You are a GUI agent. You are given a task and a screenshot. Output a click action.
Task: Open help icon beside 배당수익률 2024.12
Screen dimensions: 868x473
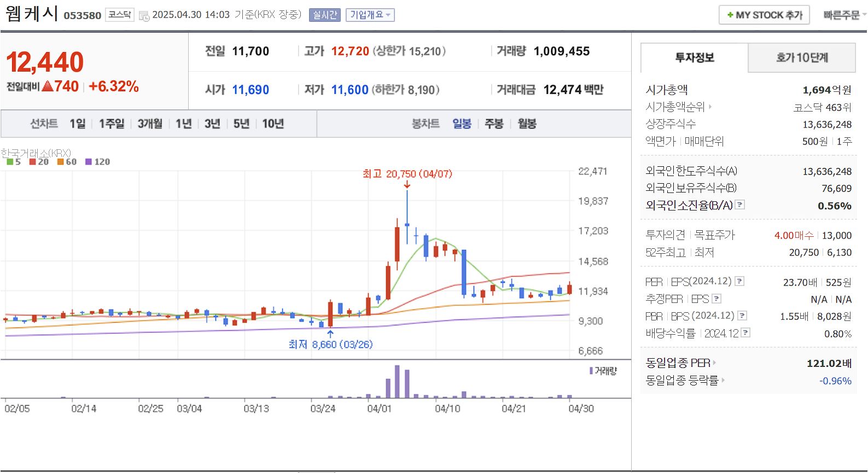click(745, 332)
